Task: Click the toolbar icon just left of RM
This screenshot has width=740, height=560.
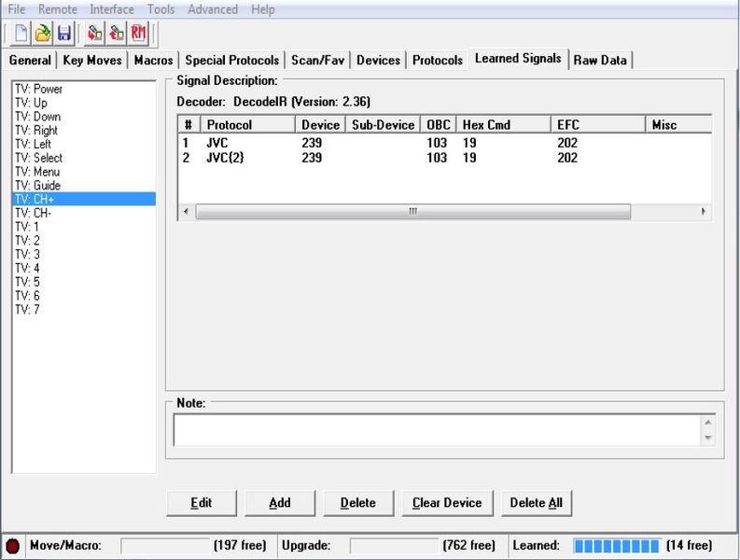Action: [x=117, y=34]
